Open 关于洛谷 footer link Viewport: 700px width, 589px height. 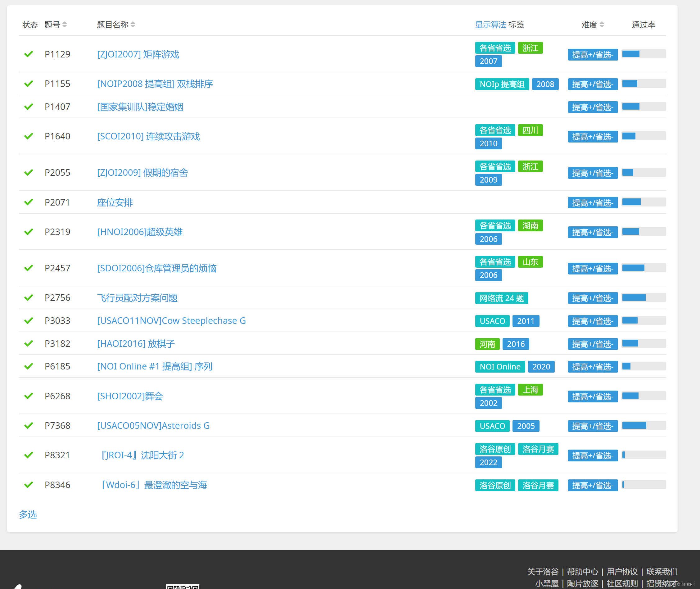[x=542, y=572]
